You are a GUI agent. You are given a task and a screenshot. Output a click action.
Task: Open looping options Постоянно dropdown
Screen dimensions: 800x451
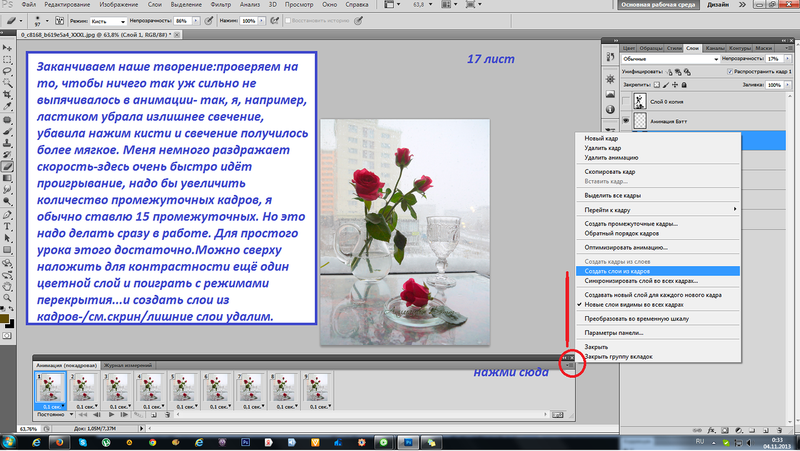(x=55, y=415)
